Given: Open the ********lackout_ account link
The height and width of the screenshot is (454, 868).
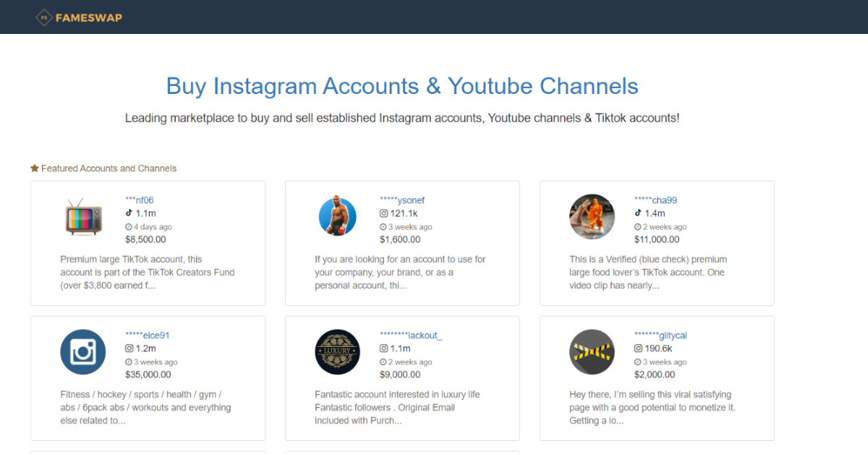Looking at the screenshot, I should (x=411, y=335).
